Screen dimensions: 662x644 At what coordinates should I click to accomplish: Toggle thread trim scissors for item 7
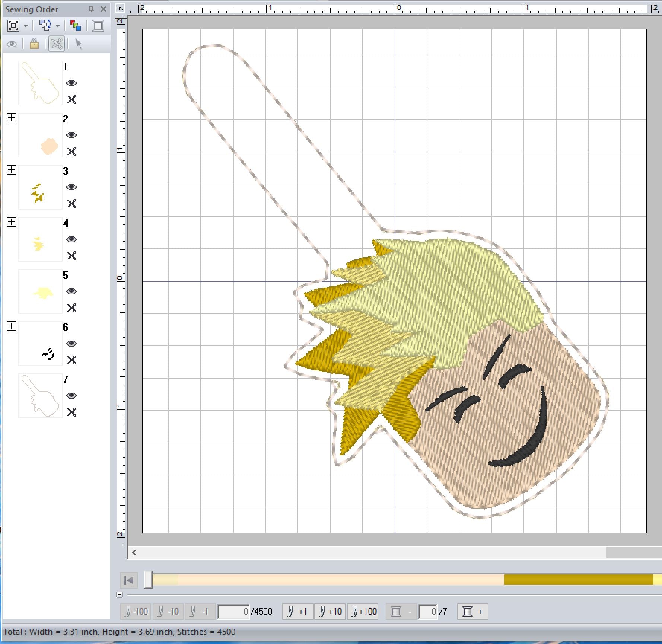pyautogui.click(x=71, y=412)
